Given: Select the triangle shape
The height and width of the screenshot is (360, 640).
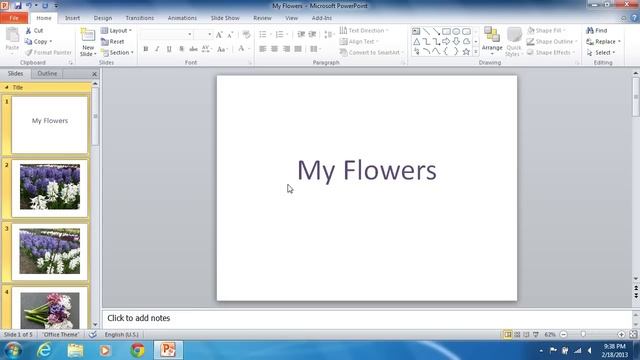Looking at the screenshot, I should click(x=416, y=42).
